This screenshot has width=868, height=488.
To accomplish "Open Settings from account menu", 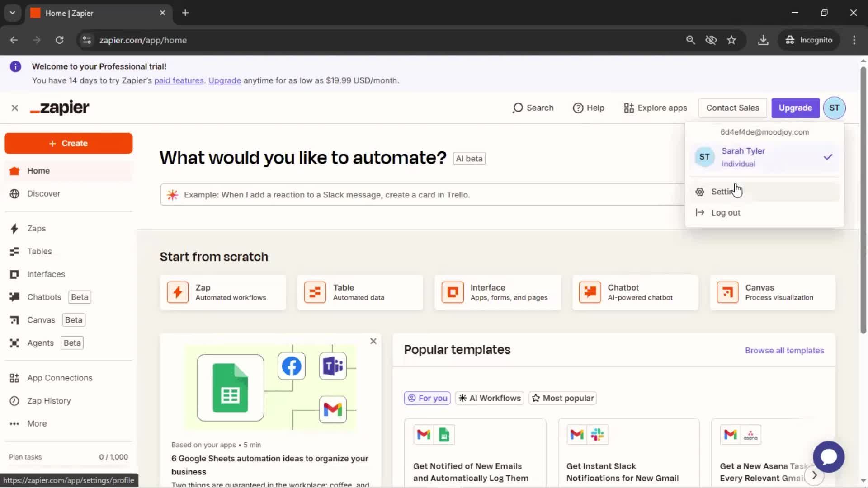I will click(764, 192).
